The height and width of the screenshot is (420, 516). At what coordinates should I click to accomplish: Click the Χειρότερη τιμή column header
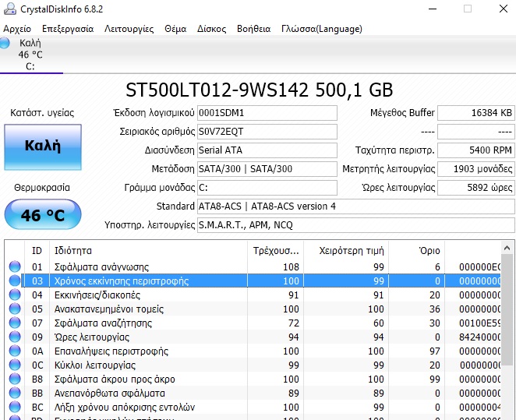point(346,251)
